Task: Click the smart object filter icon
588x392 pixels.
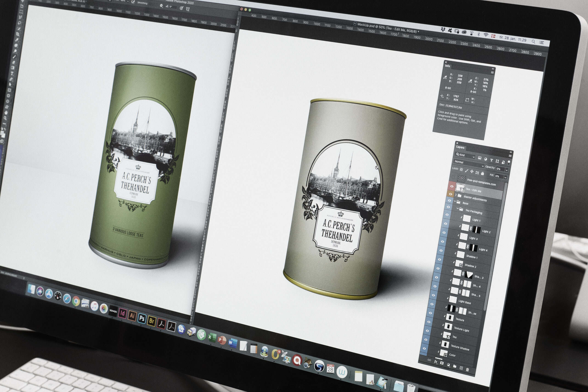Action: pyautogui.click(x=503, y=162)
